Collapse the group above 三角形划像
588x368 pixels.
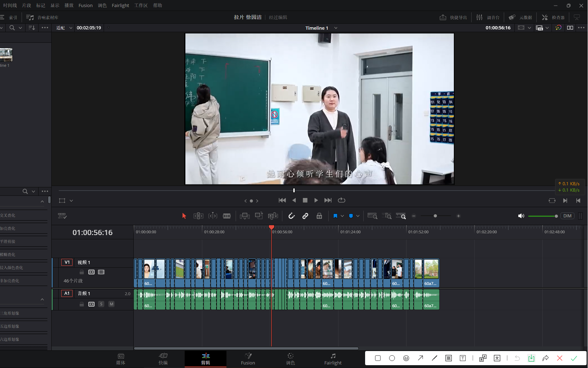click(42, 299)
